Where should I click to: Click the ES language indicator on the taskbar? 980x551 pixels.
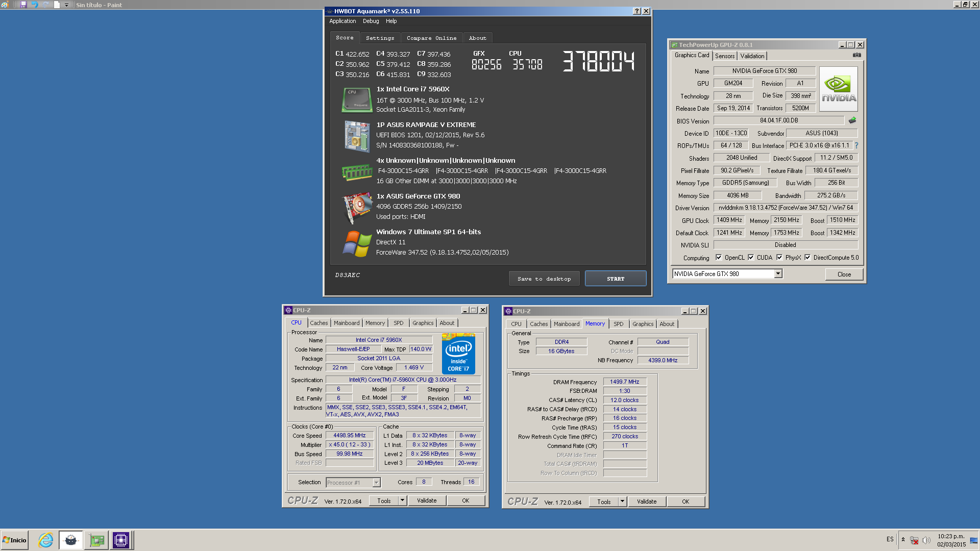click(x=890, y=539)
